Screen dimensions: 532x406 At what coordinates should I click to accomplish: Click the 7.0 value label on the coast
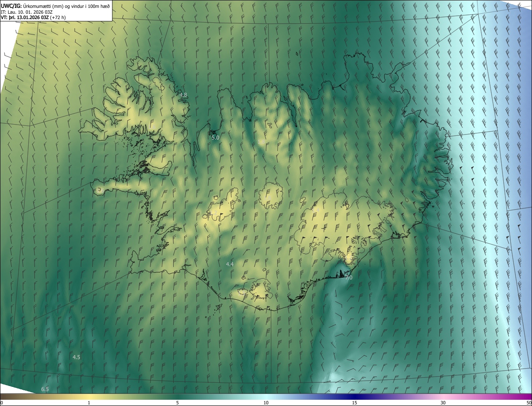[349, 278]
